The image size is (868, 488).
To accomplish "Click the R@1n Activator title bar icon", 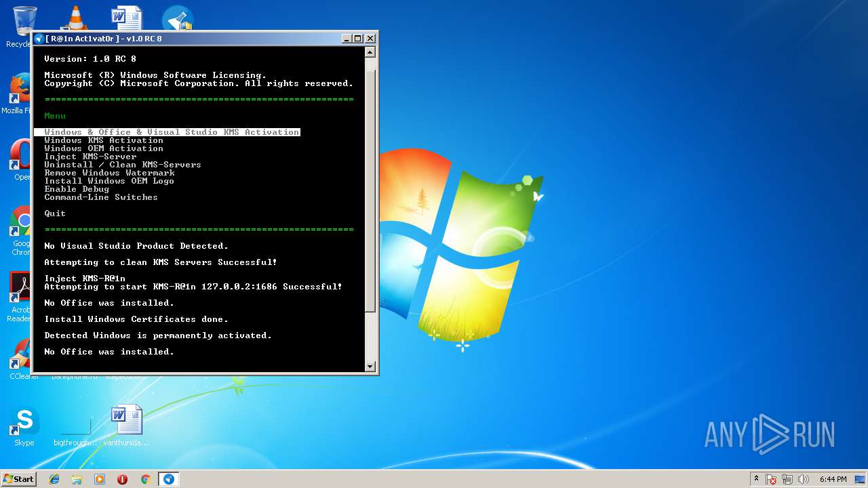I will [39, 39].
